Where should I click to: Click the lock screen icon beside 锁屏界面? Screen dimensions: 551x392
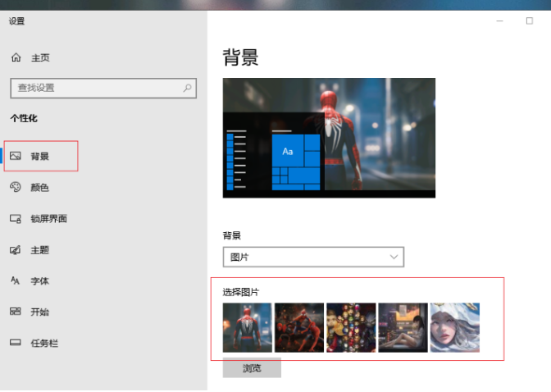tap(16, 219)
